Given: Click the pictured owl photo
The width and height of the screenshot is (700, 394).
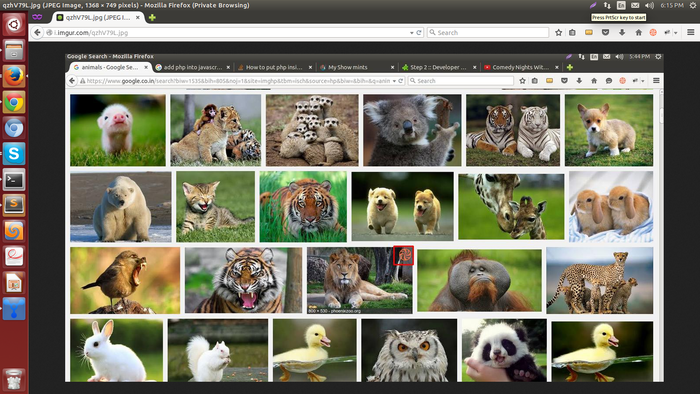Looking at the screenshot, I should click(409, 350).
